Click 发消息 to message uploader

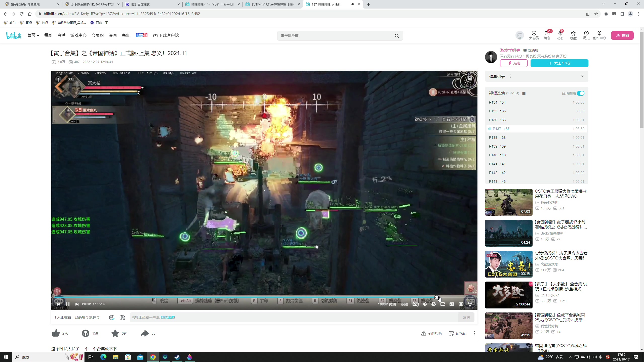[531, 50]
